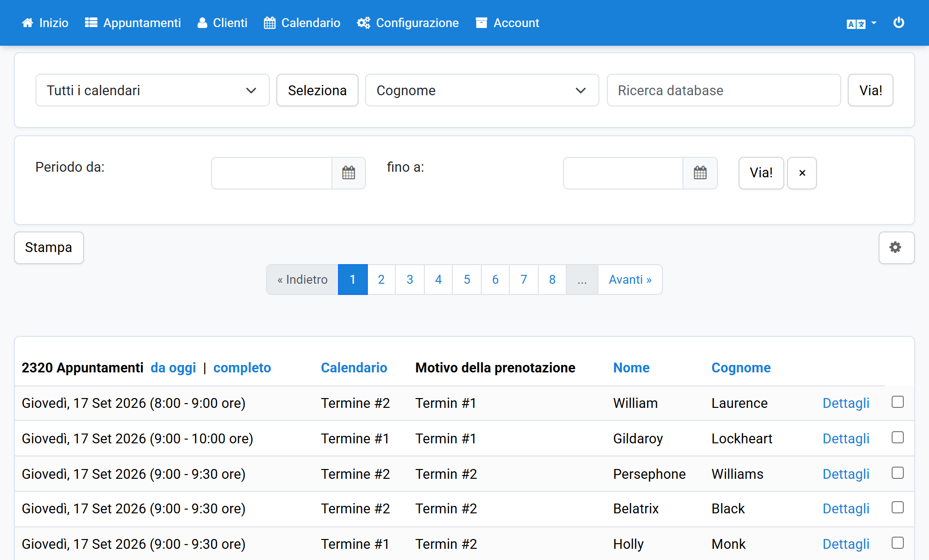Focus the Ricerca database input field
The height and width of the screenshot is (560, 929).
coord(724,90)
